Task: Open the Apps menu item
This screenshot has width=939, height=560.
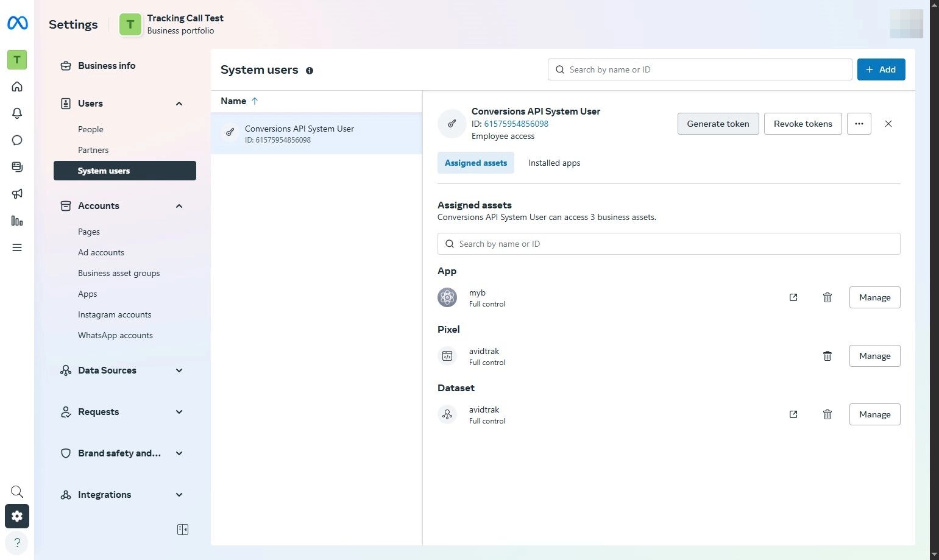Action: click(x=88, y=294)
